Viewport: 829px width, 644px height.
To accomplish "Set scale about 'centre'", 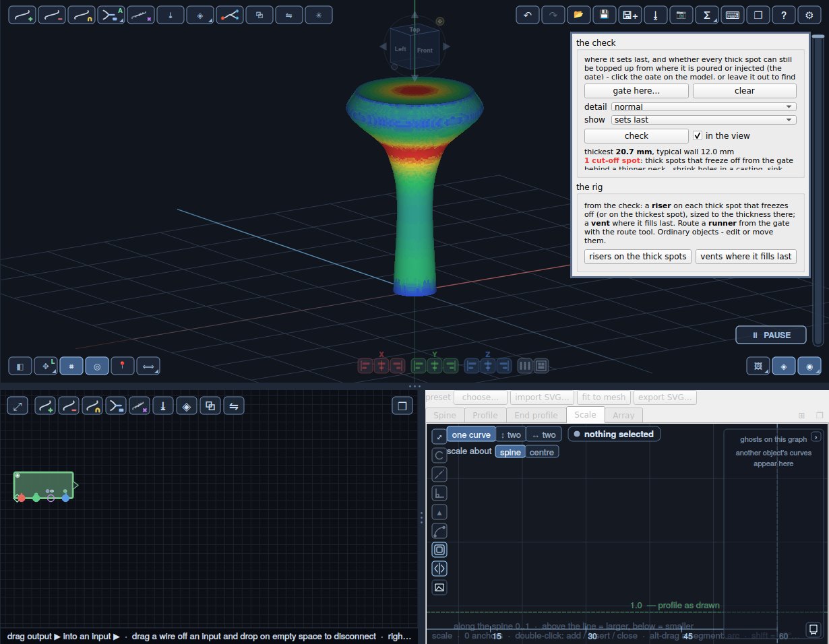I will click(x=542, y=452).
